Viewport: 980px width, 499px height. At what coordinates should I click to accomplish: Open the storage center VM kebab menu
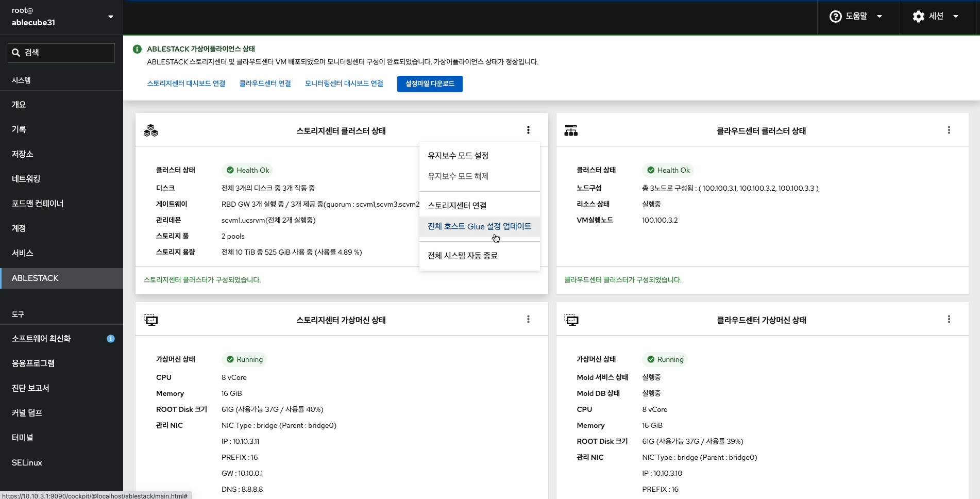coord(528,319)
